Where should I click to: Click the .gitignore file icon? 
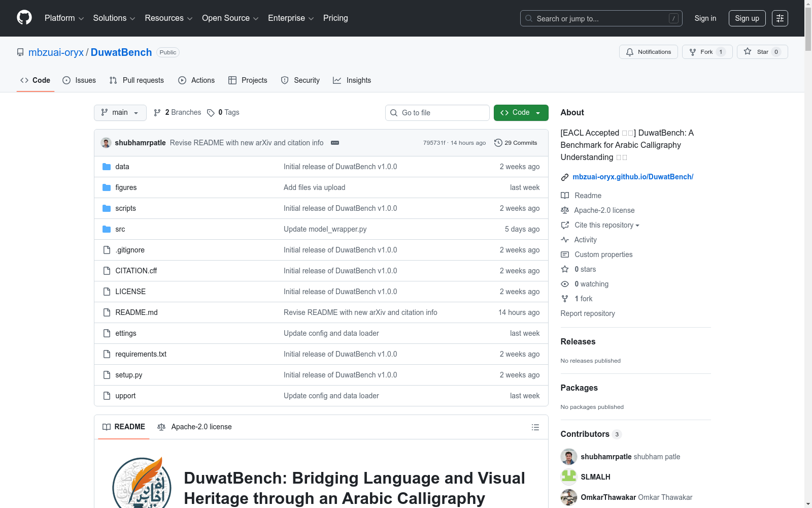tap(107, 250)
